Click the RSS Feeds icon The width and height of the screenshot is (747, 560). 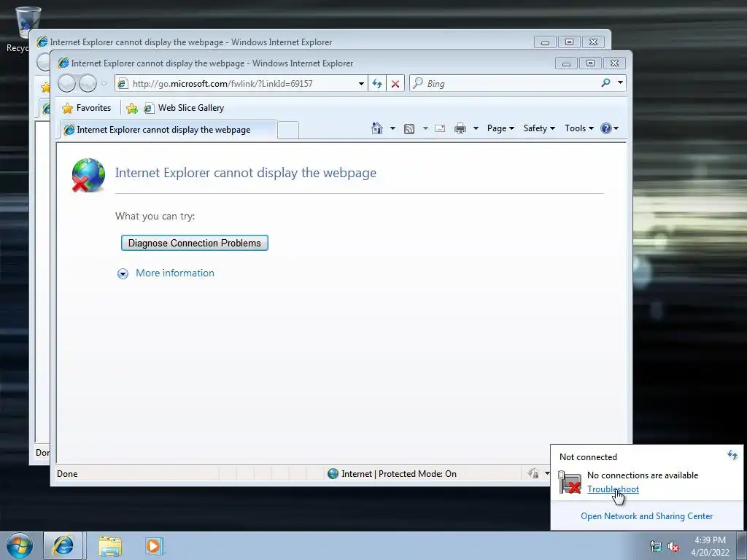pos(409,128)
